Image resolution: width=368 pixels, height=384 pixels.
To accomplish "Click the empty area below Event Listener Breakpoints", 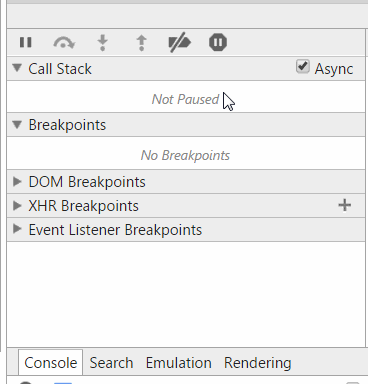I will 186,294.
